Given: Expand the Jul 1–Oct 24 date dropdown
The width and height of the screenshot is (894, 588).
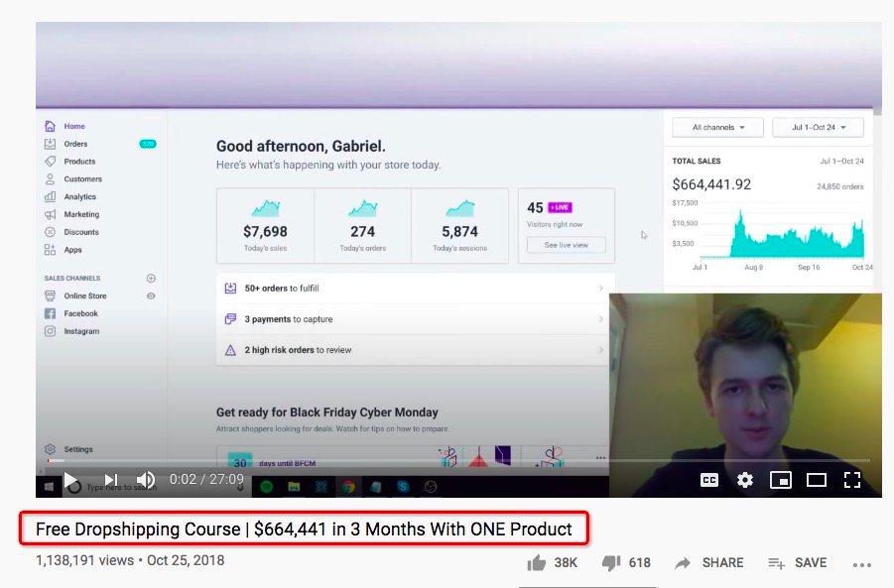Looking at the screenshot, I should point(819,128).
